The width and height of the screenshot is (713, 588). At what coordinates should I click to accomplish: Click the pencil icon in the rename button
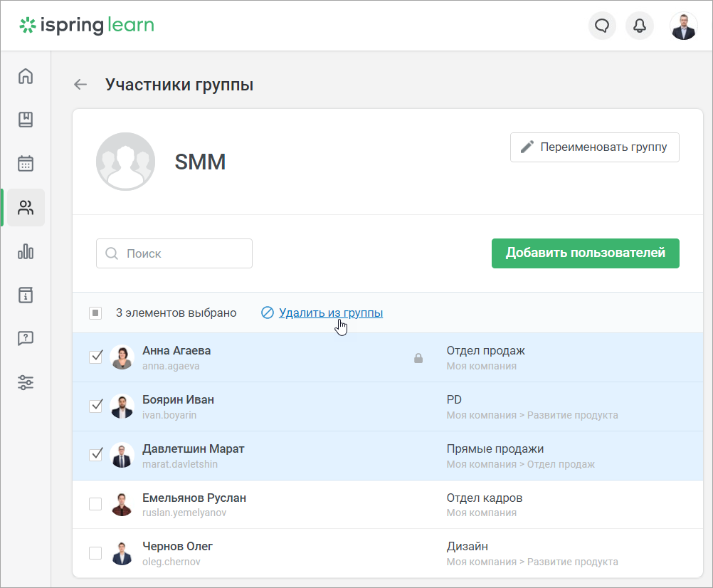pos(527,147)
